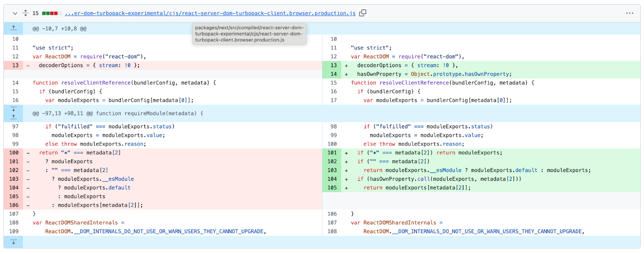This screenshot has height=254, width=644.
Task: Expand down arrow before line 97 hunk
Action: [x=13, y=109]
